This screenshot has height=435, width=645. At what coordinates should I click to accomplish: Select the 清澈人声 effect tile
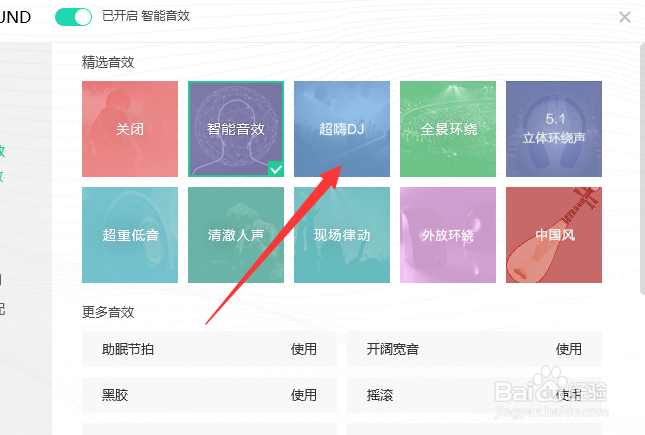coord(236,235)
